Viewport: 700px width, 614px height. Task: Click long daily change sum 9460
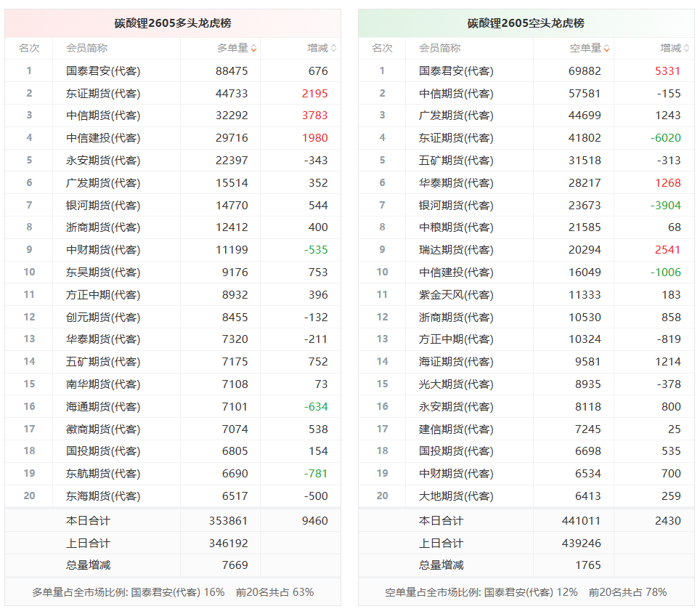[314, 521]
